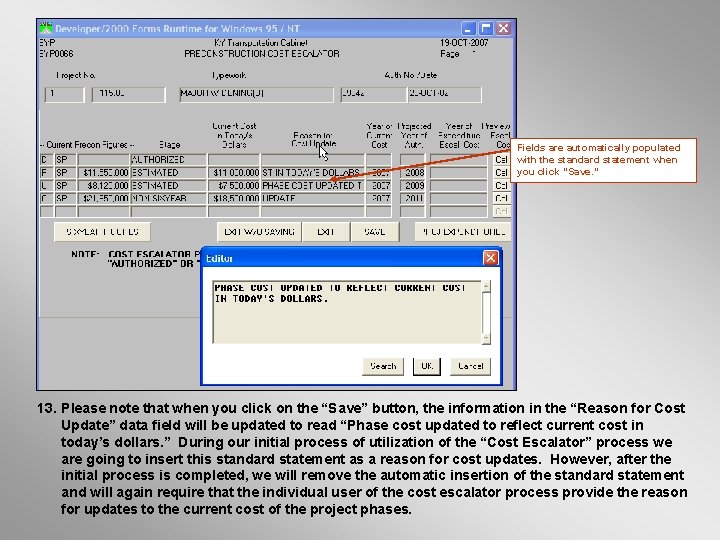Select the $11,550,000 Precon figure cell
The width and height of the screenshot is (720, 540).
pos(104,173)
